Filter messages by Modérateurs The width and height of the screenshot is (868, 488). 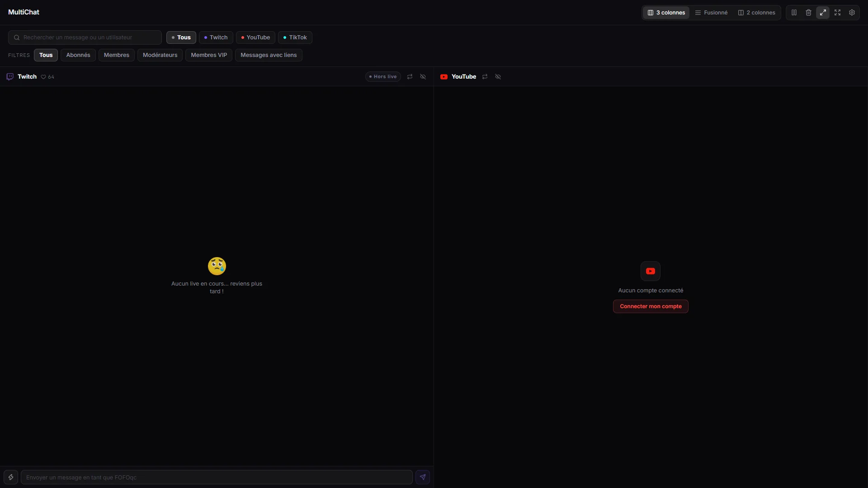coord(160,55)
